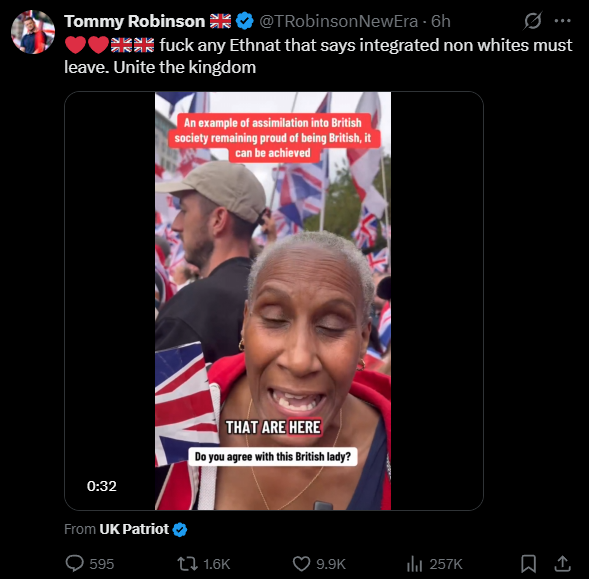Screen dimensions: 589x579
Task: Open the Grok explain-post icon
Action: [533, 21]
